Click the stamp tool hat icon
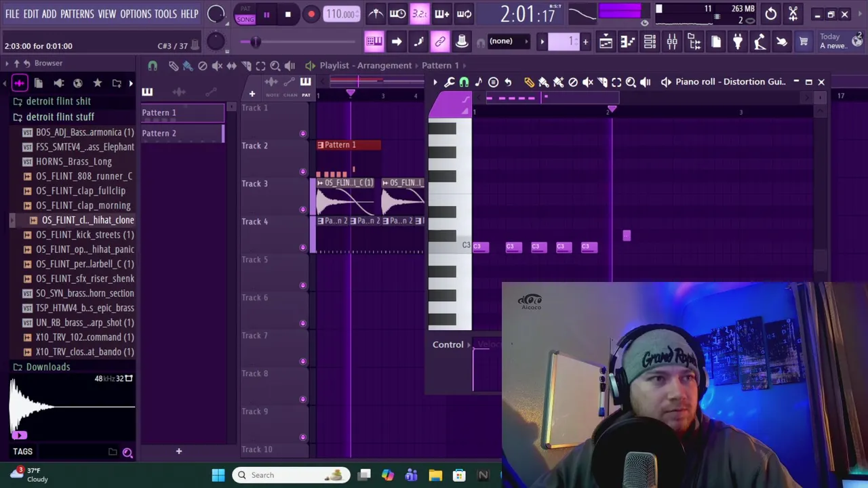 (462, 41)
